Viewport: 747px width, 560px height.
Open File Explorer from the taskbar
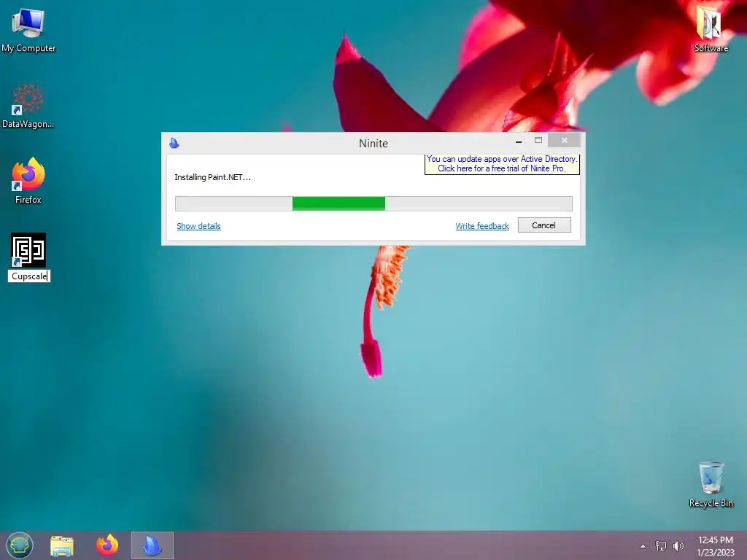click(62, 546)
